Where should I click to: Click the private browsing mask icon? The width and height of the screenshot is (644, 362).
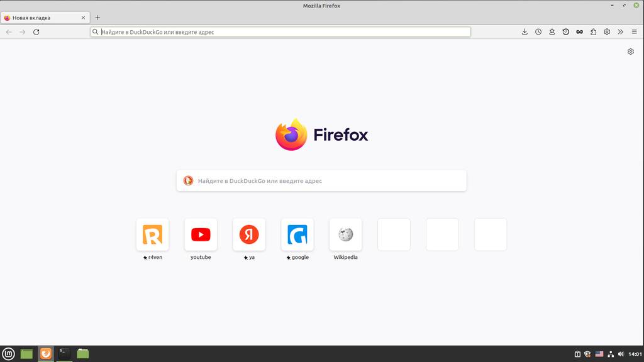click(579, 32)
